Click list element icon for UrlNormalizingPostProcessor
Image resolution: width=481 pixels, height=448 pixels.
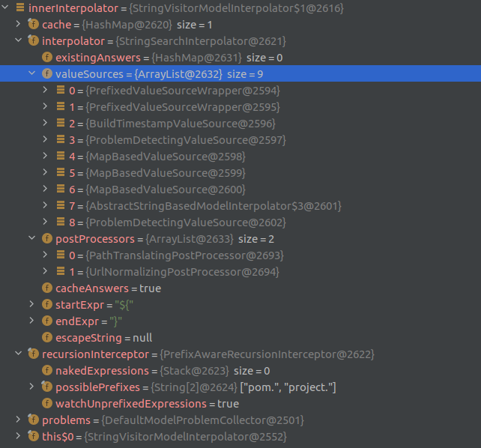coord(61,271)
